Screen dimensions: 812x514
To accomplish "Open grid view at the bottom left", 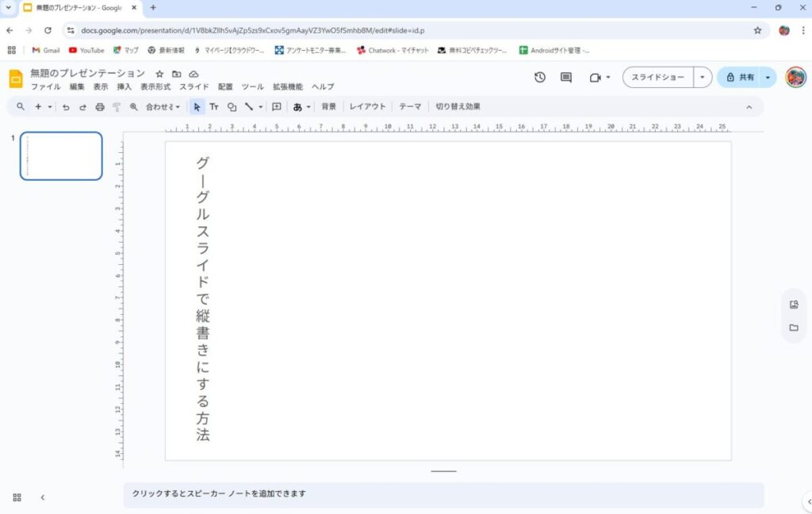I will coord(17,497).
